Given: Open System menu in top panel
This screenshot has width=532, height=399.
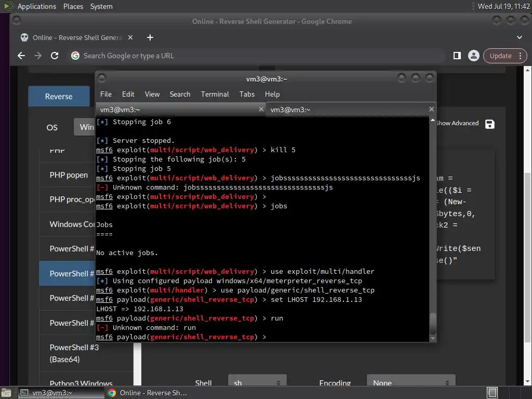Looking at the screenshot, I should (x=101, y=6).
